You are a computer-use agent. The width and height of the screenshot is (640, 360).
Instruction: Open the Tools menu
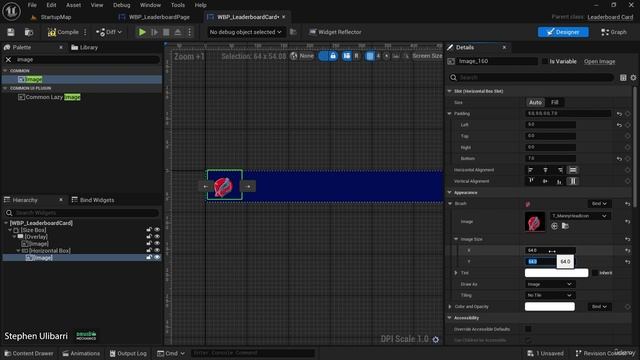(x=178, y=5)
